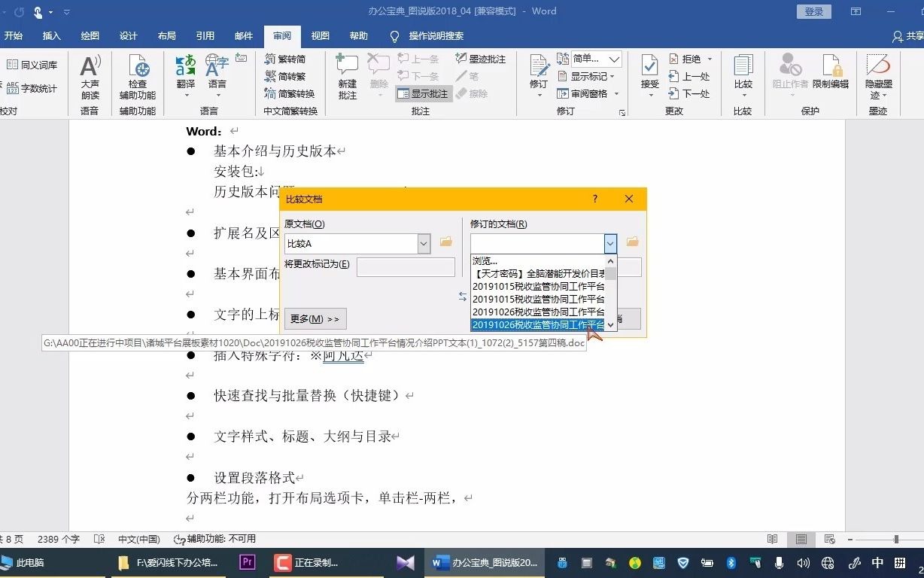Switch to the 视图 ribbon tab
The image size is (924, 578).
320,35
